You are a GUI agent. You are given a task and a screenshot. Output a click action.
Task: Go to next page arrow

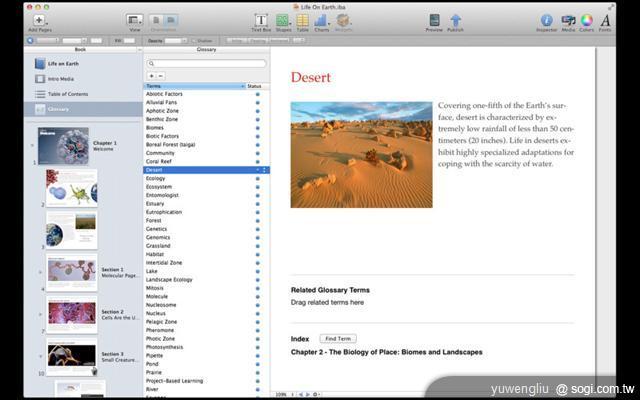pyautogui.click(x=308, y=394)
